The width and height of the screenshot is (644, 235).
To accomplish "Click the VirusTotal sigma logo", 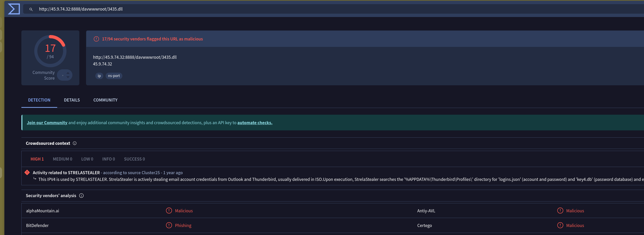I will (14, 9).
